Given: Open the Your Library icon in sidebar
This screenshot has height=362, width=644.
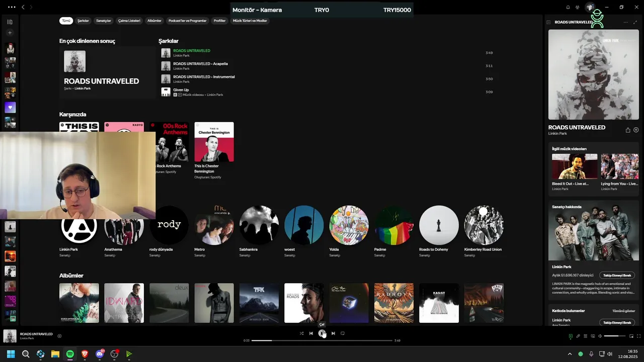Looking at the screenshot, I should pos(10,22).
